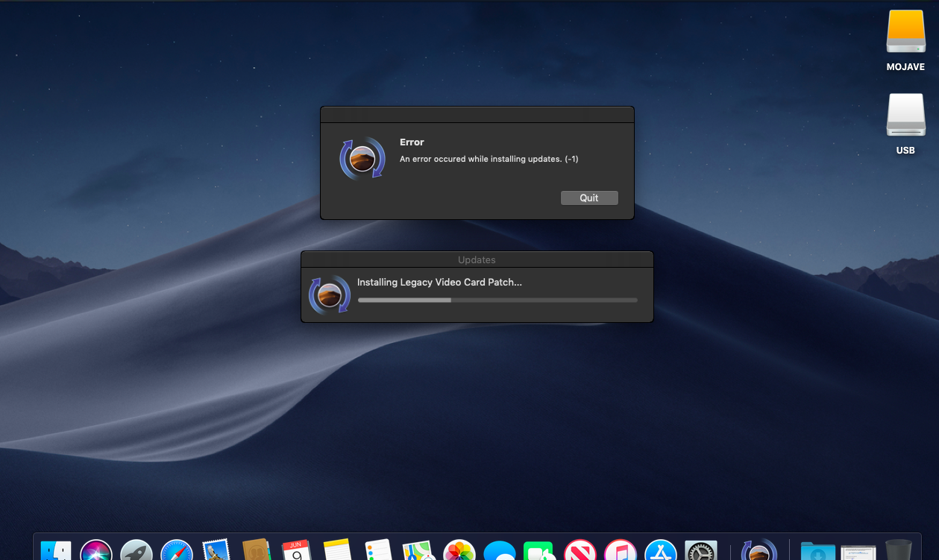The image size is (939, 560).
Task: Open the Mail stamp icon in the dock
Action: pos(216,550)
